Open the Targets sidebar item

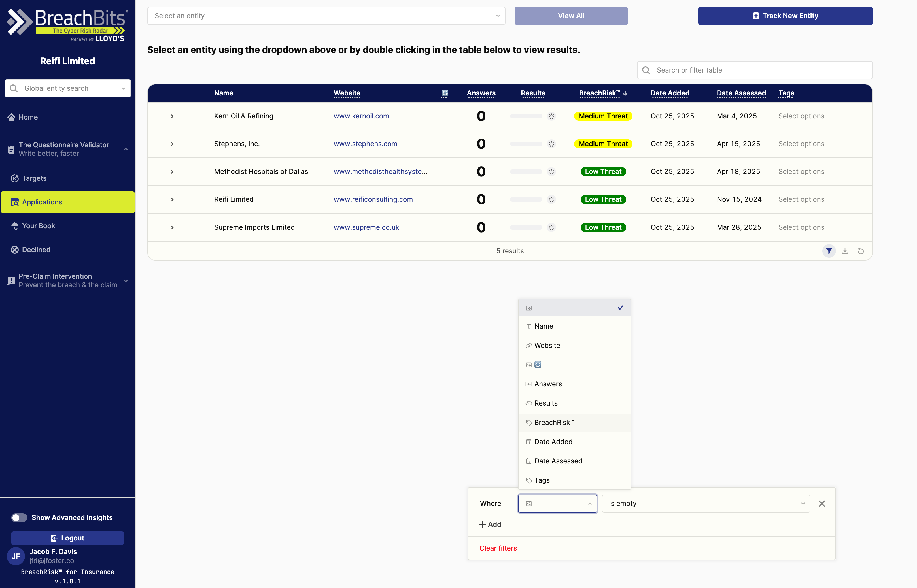[x=34, y=178]
